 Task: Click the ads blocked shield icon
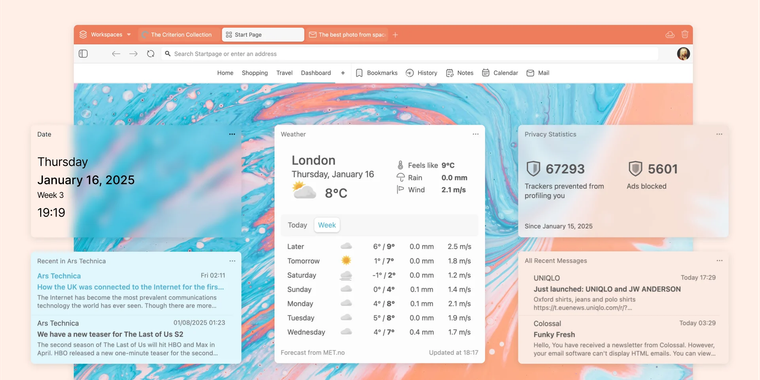pyautogui.click(x=635, y=169)
